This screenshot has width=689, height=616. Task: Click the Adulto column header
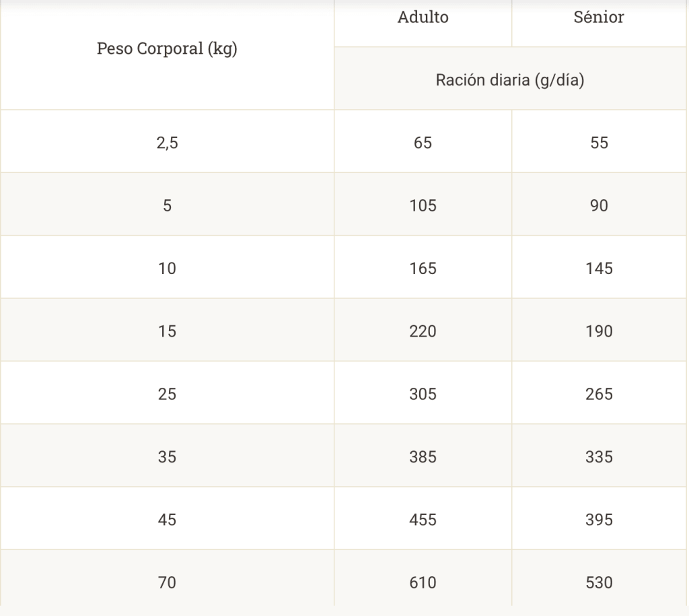pyautogui.click(x=423, y=18)
